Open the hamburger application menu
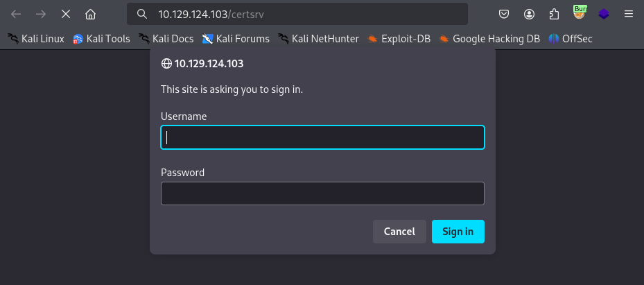The width and height of the screenshot is (644, 285). [629, 15]
